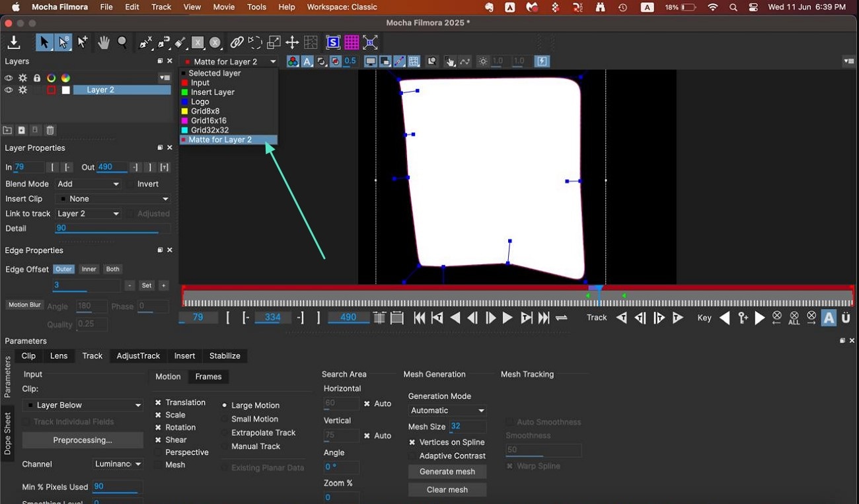Screen dimensions: 859x504
Task: Click the Preprocessing... button
Action: pos(83,440)
